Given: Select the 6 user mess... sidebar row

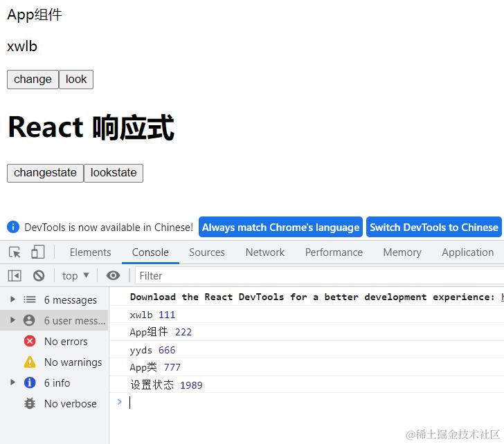Looking at the screenshot, I should click(54, 320).
